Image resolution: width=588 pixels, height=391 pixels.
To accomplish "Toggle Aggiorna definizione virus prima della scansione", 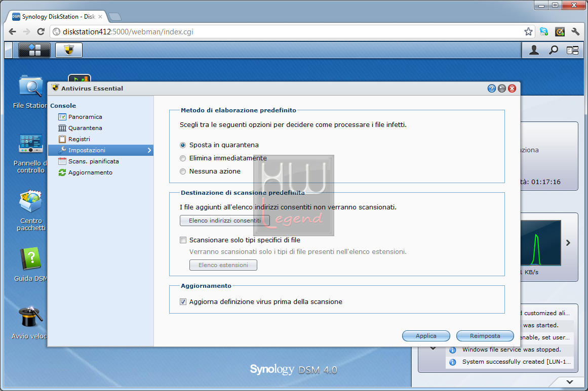I will (x=183, y=302).
